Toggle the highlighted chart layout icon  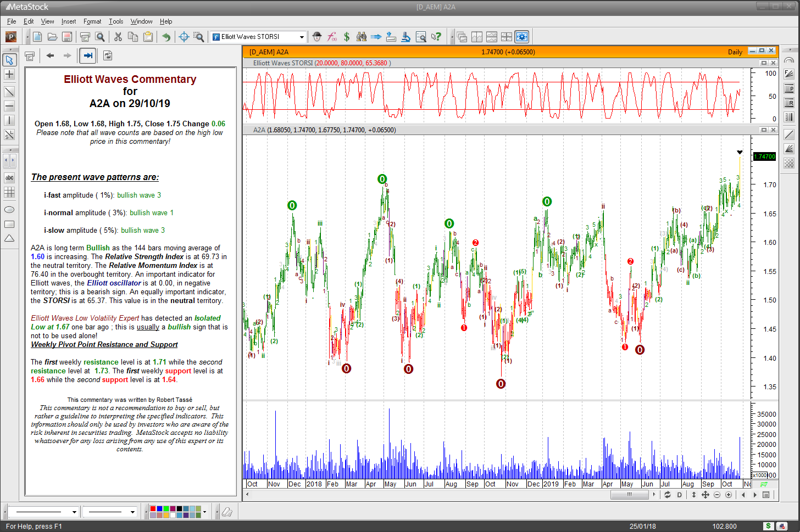pyautogui.click(x=521, y=37)
